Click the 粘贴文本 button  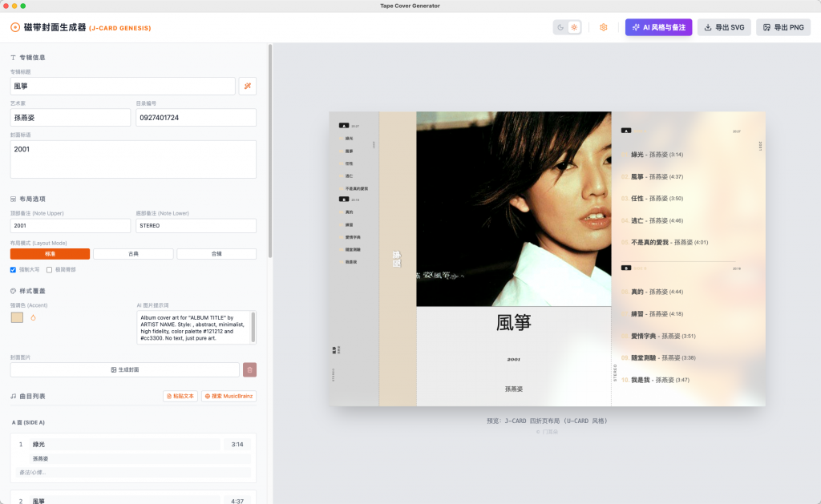180,396
